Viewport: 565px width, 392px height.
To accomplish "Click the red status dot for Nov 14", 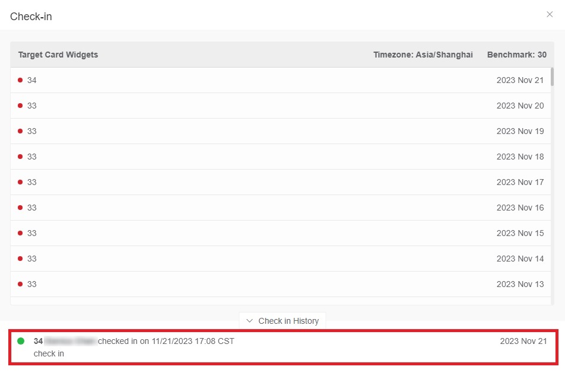I will tap(20, 259).
